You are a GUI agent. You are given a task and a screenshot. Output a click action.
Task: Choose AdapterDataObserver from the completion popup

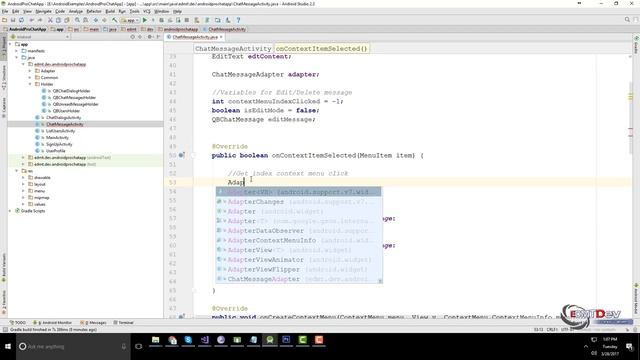299,231
